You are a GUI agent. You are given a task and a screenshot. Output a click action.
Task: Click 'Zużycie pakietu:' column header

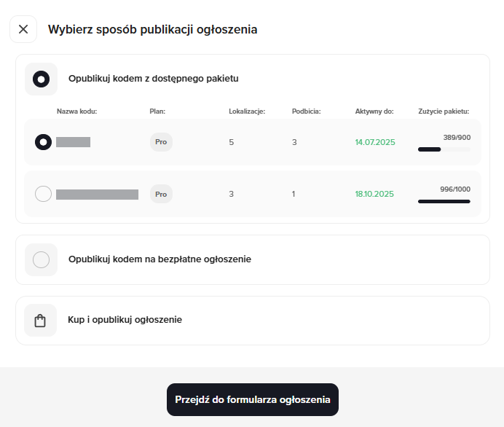(x=444, y=111)
